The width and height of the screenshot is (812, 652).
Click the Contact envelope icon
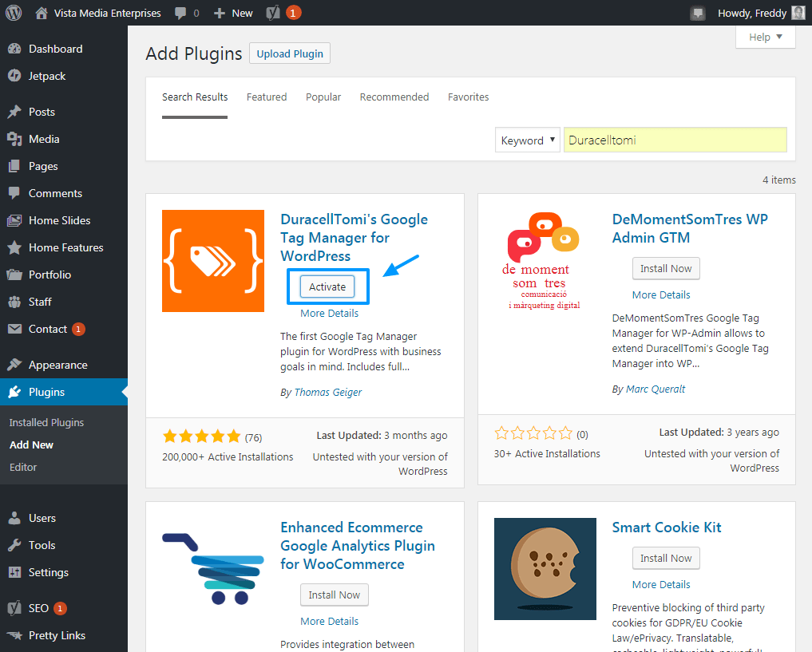coord(14,329)
